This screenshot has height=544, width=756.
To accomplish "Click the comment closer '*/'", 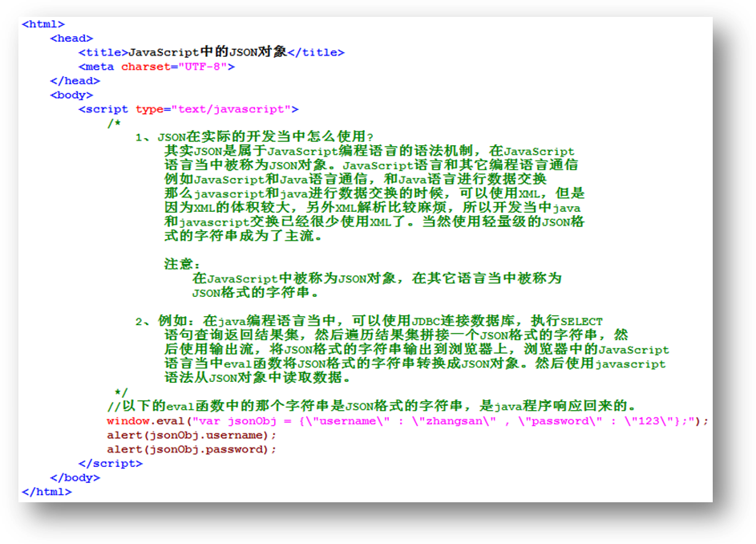I will (x=121, y=392).
